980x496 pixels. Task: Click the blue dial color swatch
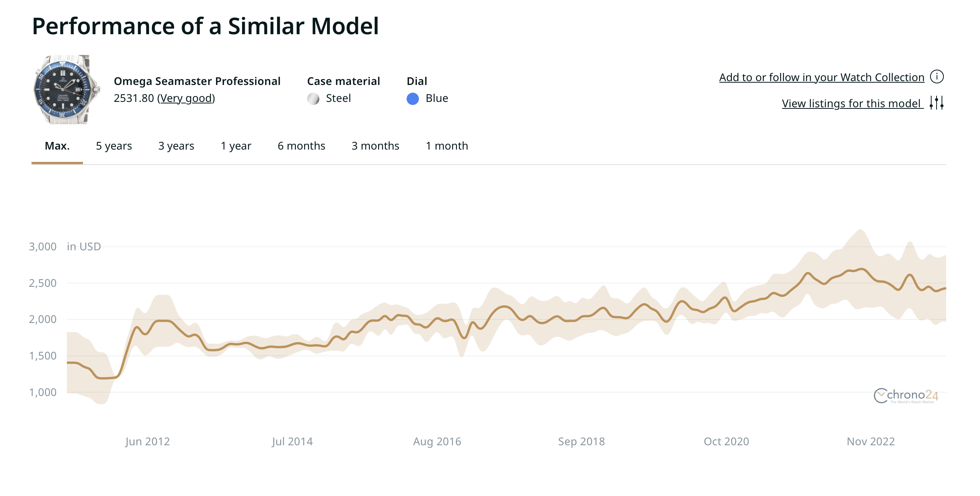[412, 99]
